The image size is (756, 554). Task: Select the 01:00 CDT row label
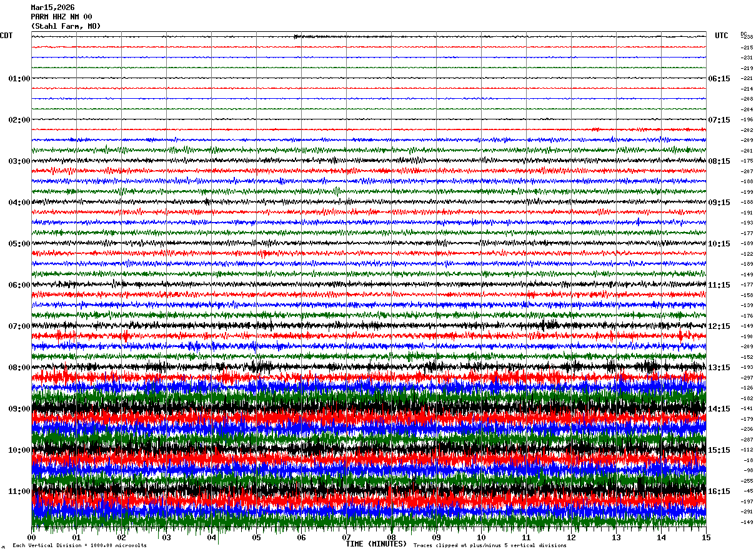[x=19, y=79]
